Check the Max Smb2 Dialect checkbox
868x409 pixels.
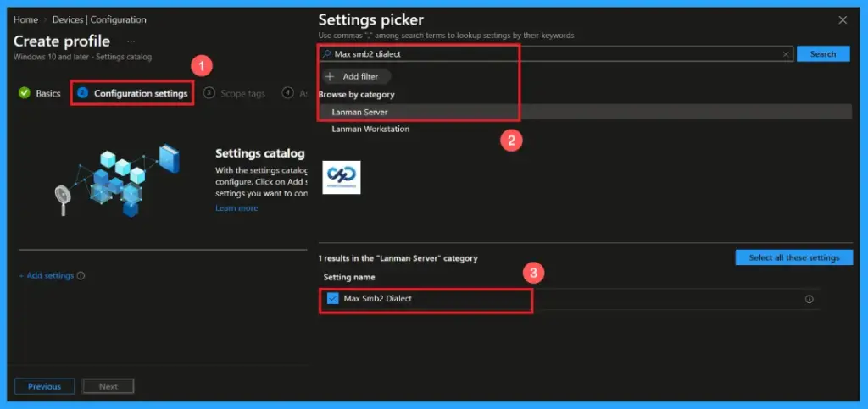pyautogui.click(x=332, y=299)
